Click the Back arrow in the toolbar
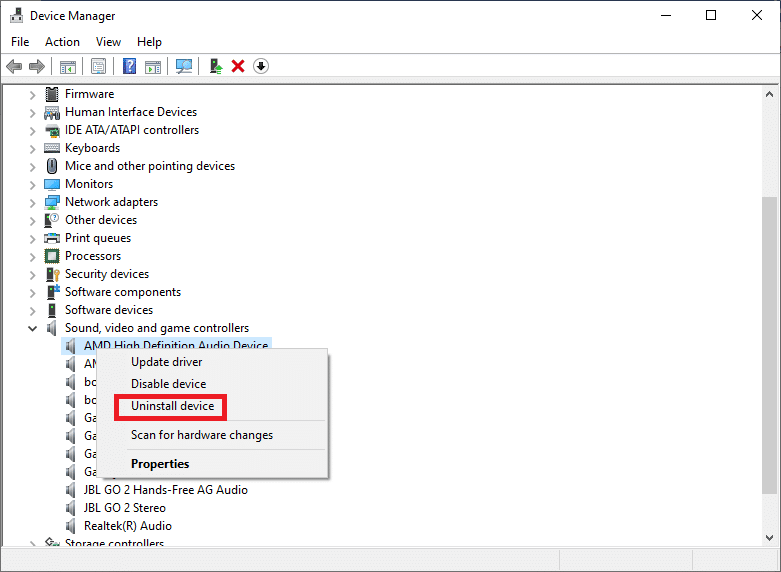 [14, 66]
